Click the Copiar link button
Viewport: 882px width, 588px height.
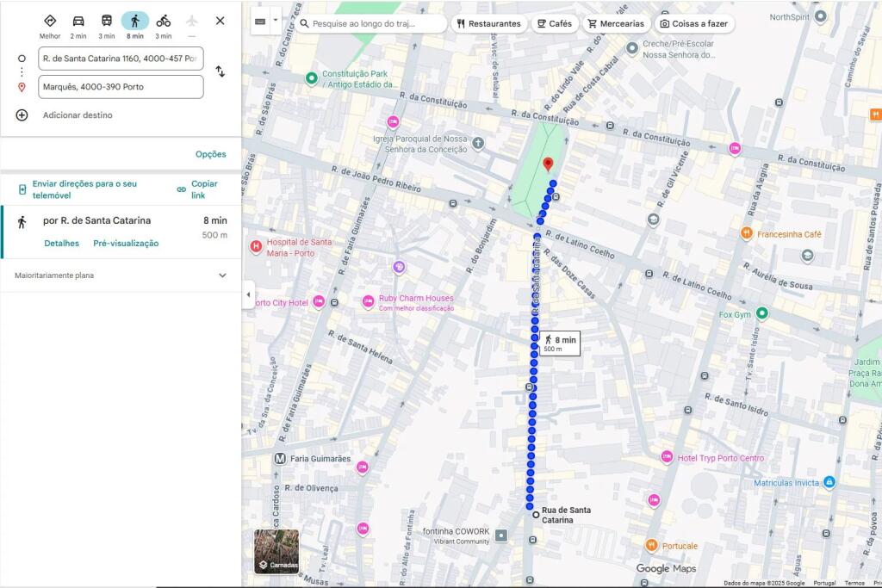click(198, 189)
